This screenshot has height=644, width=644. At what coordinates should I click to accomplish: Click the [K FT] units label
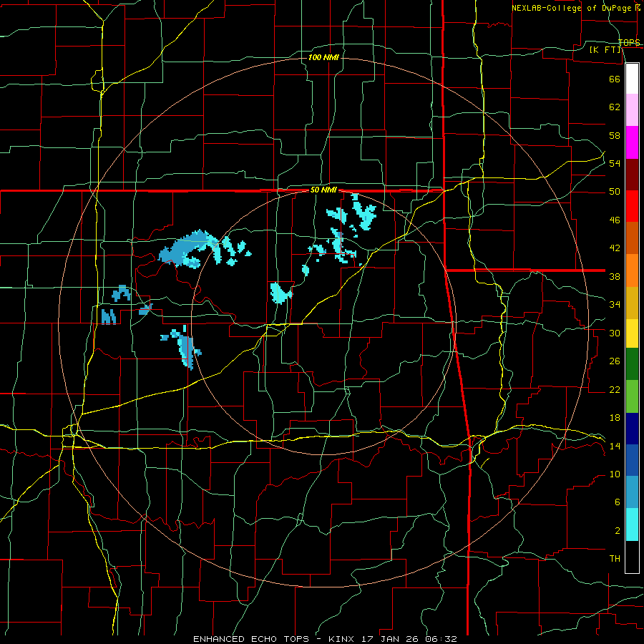point(605,50)
